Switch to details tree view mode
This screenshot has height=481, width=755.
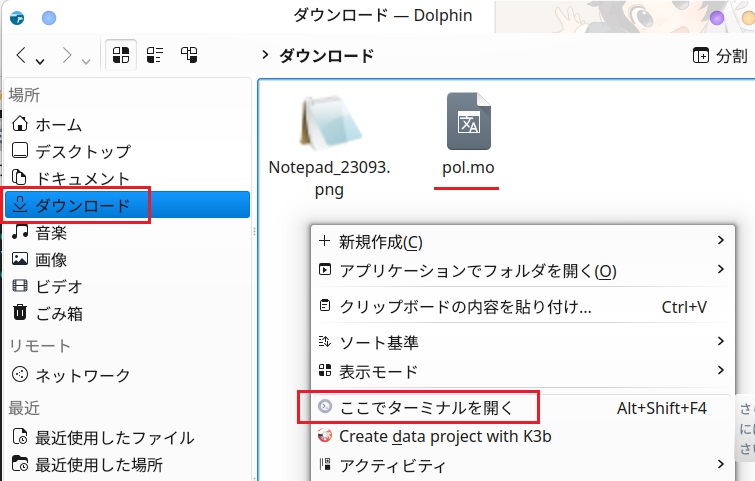point(188,56)
